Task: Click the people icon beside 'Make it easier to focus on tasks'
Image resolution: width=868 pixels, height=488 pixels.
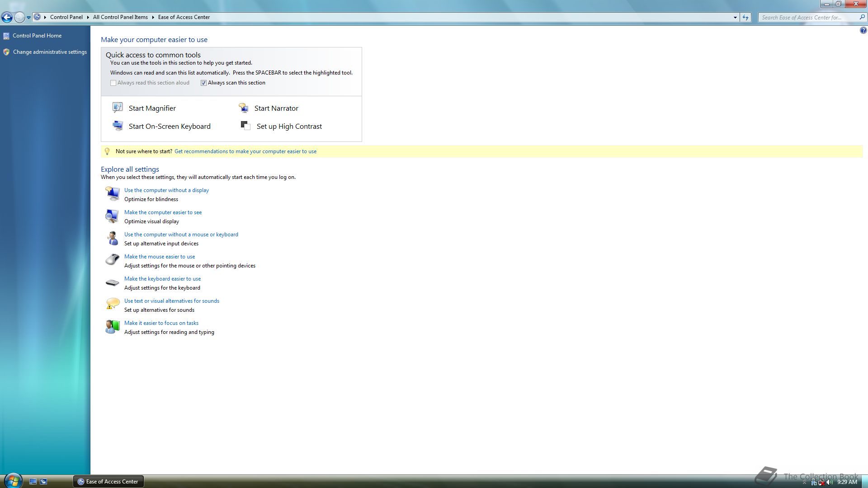Action: pos(112,327)
